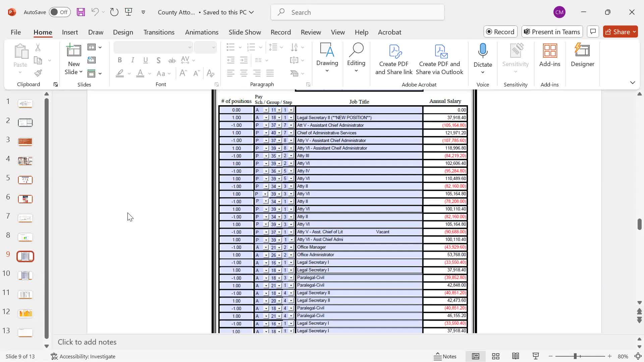The width and height of the screenshot is (644, 362).
Task: Fit slide to current window
Action: tap(638, 356)
